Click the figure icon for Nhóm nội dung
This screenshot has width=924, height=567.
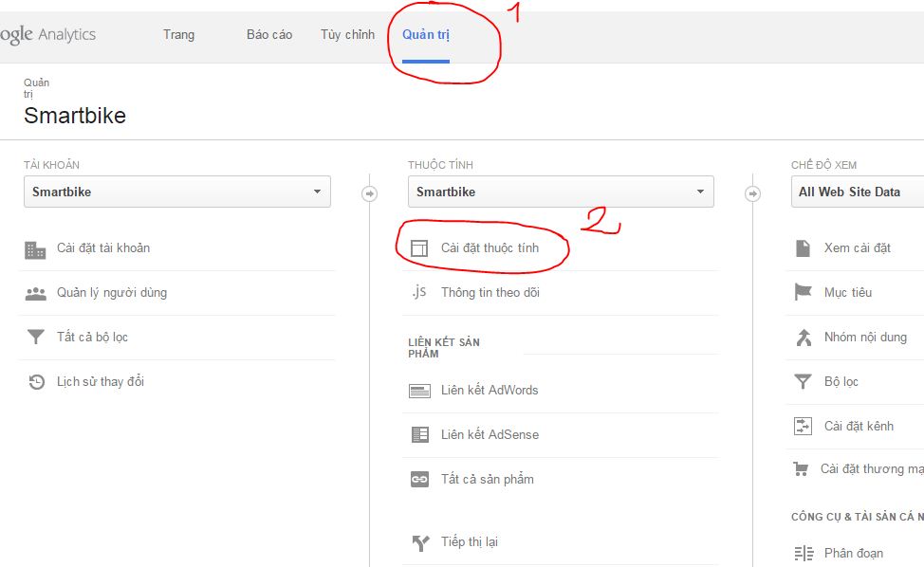(x=804, y=338)
